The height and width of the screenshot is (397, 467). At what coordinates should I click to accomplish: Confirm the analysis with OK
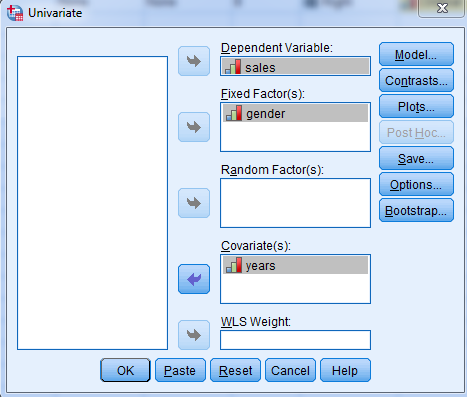pyautogui.click(x=125, y=370)
